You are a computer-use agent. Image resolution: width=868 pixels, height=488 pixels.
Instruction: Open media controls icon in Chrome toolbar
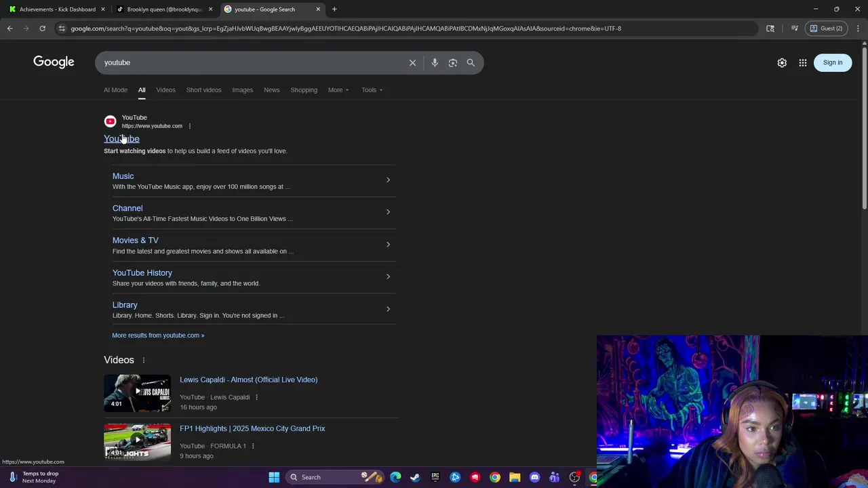[x=795, y=28]
